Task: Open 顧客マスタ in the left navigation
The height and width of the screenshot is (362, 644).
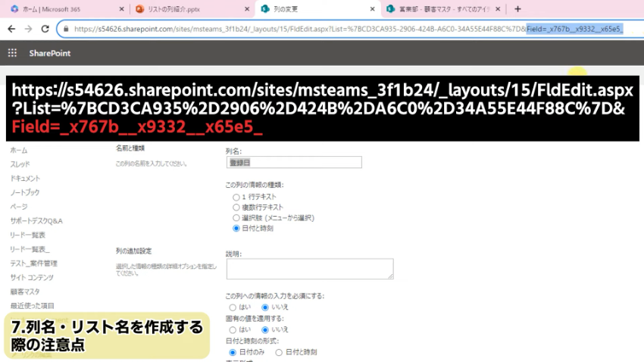Action: tap(25, 292)
